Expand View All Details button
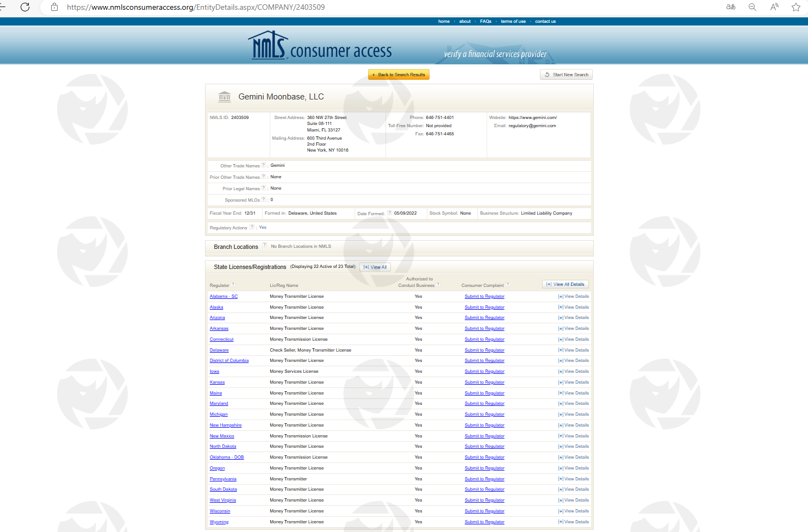Viewport: 808px width, 532px height. click(565, 284)
